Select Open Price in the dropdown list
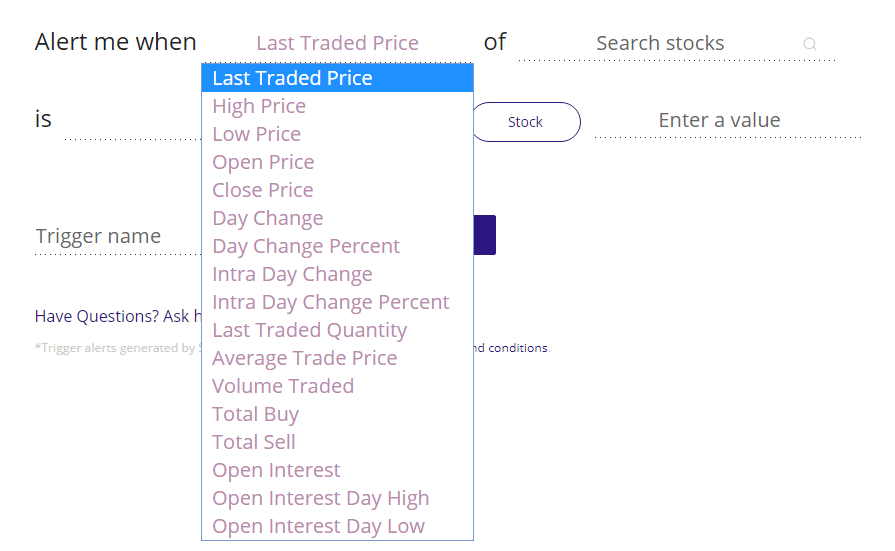This screenshot has width=895, height=551. click(x=337, y=162)
